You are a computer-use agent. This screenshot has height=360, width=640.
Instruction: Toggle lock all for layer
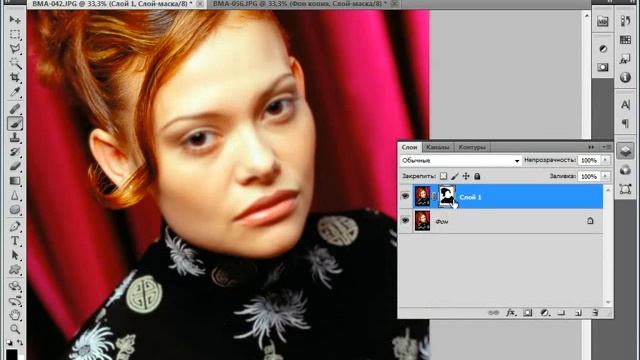click(477, 176)
